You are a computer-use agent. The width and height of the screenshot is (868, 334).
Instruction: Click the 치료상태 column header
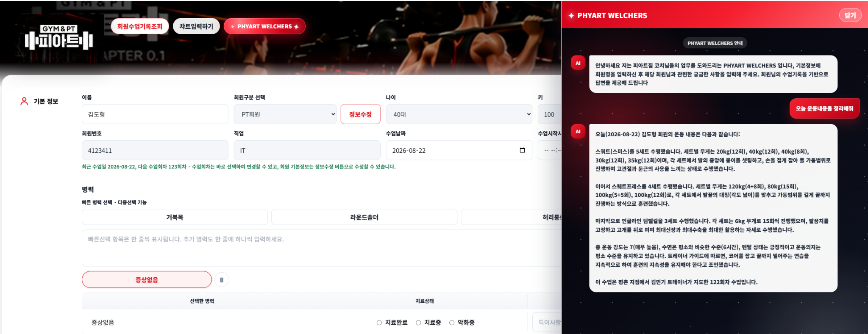click(x=425, y=301)
